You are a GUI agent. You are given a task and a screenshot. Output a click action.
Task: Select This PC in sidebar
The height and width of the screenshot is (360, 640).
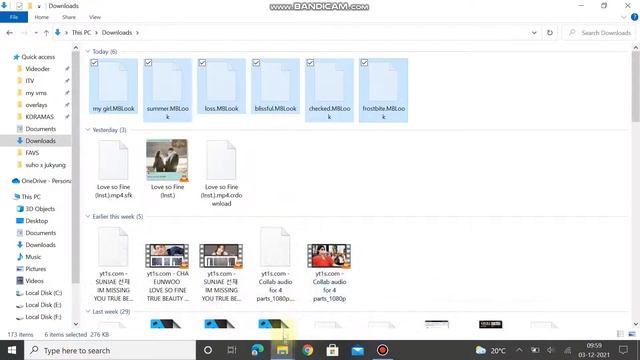[31, 197]
